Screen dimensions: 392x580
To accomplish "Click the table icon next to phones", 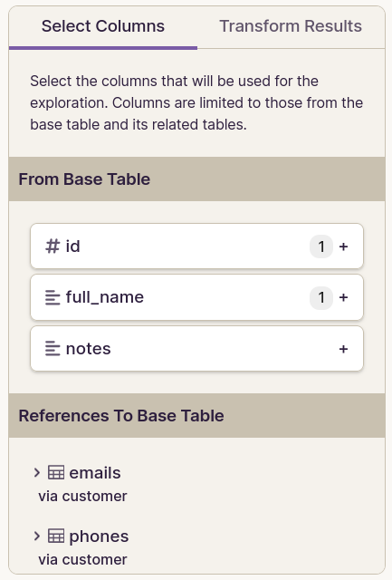I will (56, 536).
